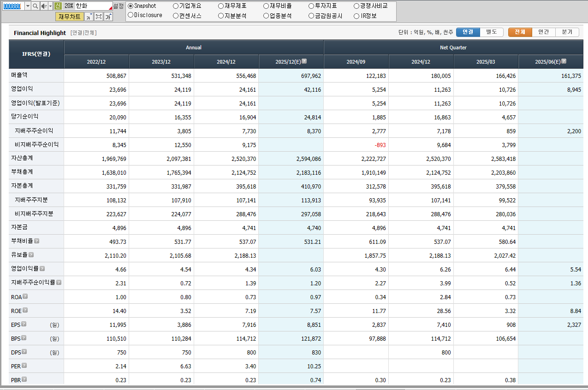The width and height of the screenshot is (588, 390).
Task: Select the 기업개요 radio button
Action: (176, 6)
